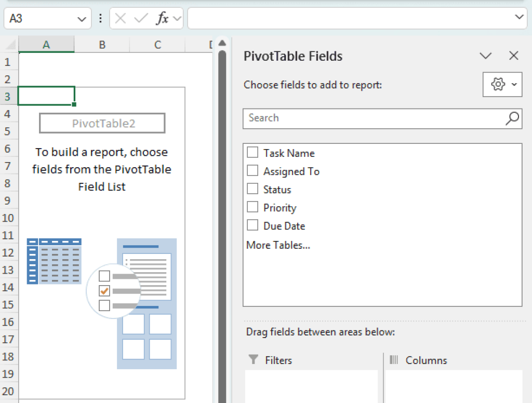Check the Priority field
Image resolution: width=532 pixels, height=403 pixels.
coord(252,207)
